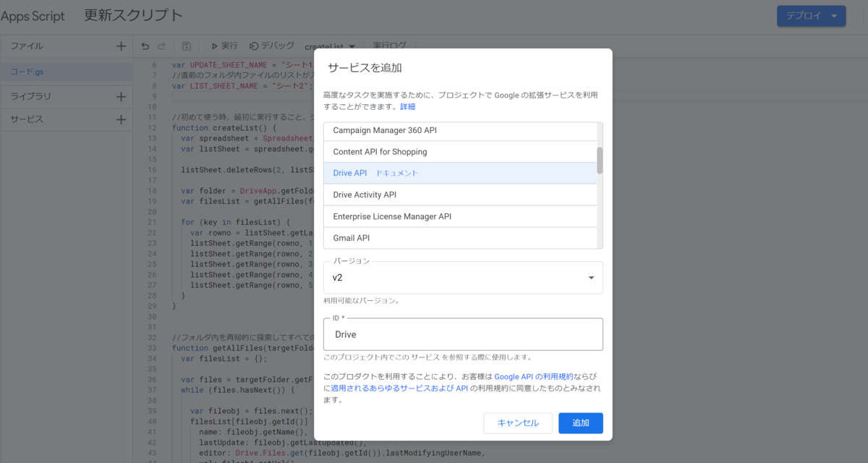Click the ID field containing Drive
This screenshot has height=463, width=868.
(x=463, y=334)
